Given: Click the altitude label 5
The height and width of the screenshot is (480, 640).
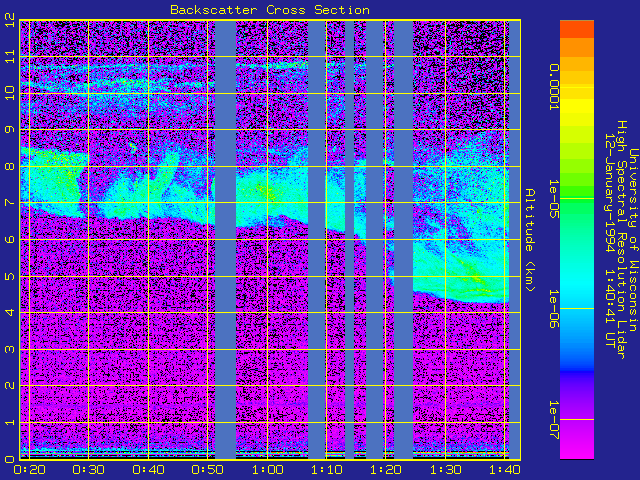Looking at the screenshot, I should coord(10,276).
